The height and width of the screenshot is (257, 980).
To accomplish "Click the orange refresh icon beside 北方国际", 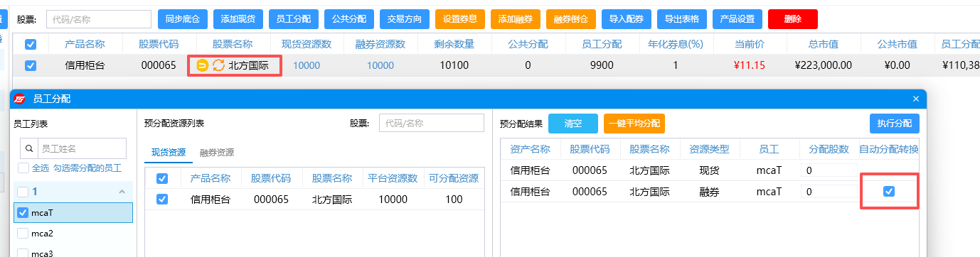I will coord(218,66).
